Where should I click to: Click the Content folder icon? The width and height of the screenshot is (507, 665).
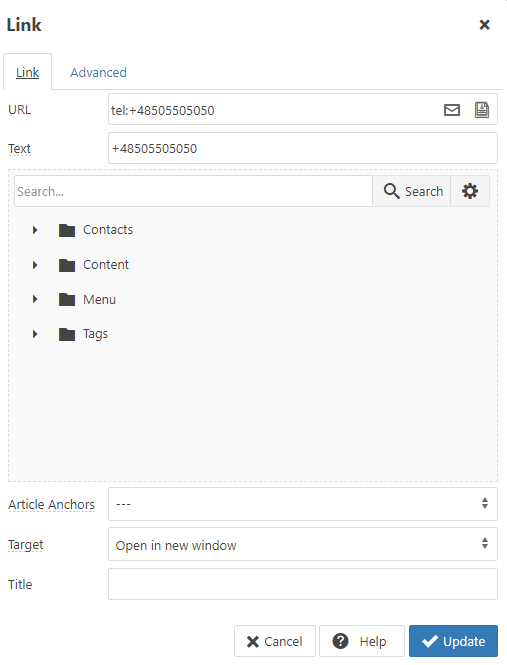click(x=67, y=265)
